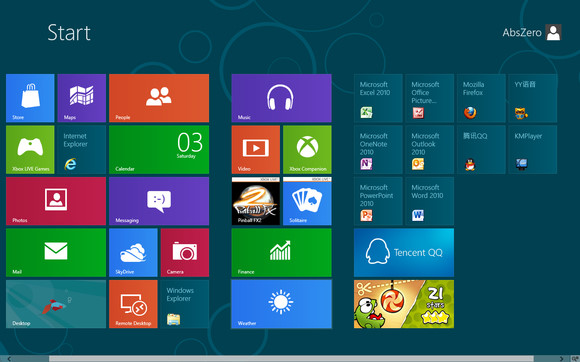The width and height of the screenshot is (580, 362).
Task: Launch the Pinball FX2 game tile
Action: coord(256,201)
